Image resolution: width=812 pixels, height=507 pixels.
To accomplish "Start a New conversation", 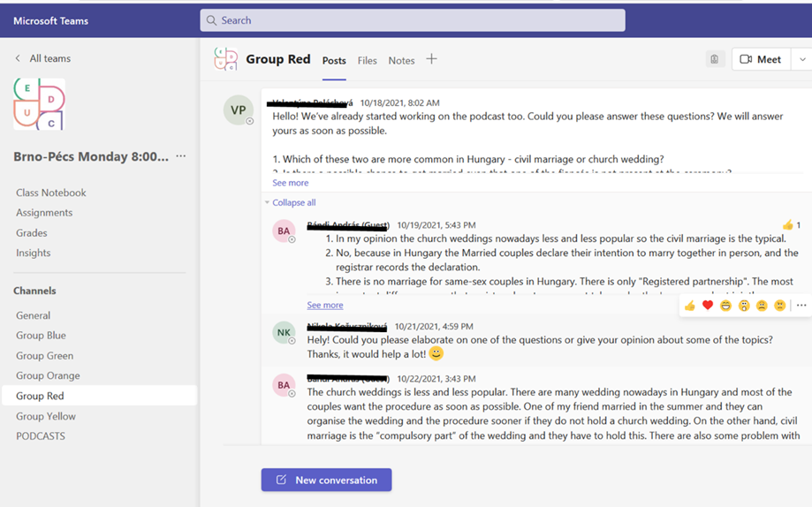I will pos(326,480).
